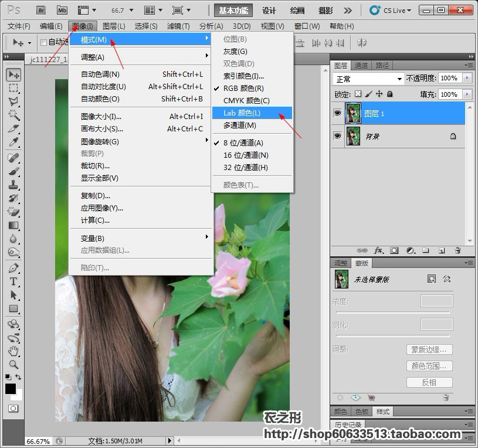Viewport: 478px width, 448px height.
Task: Choose Lab 颜色(L) mode
Action: 252,113
